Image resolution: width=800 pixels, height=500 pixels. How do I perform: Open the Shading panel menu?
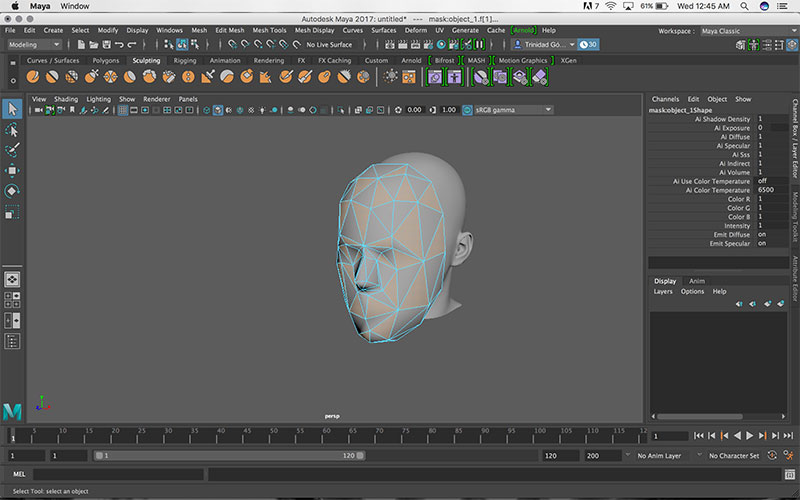click(66, 99)
